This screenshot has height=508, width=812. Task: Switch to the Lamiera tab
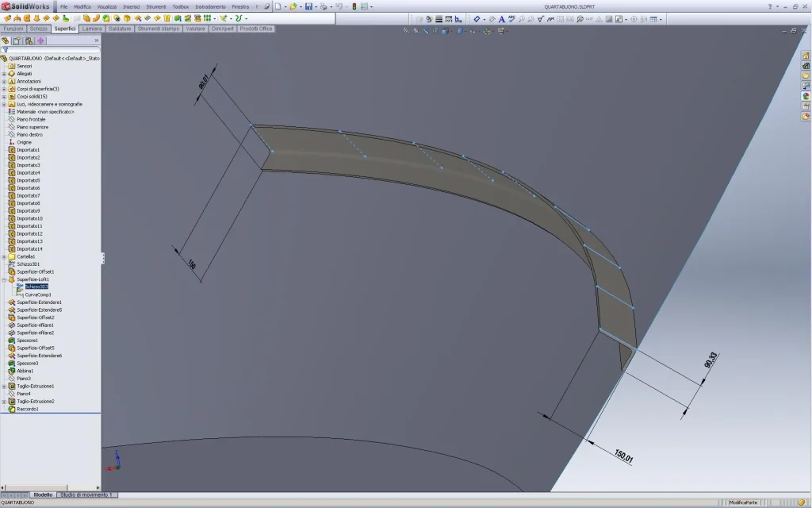[x=92, y=29]
